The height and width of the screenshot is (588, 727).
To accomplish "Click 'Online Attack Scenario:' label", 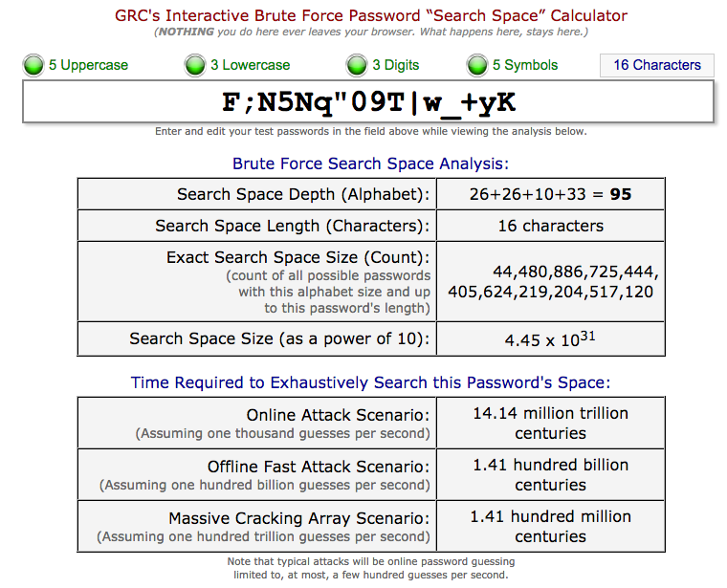I will tap(338, 415).
